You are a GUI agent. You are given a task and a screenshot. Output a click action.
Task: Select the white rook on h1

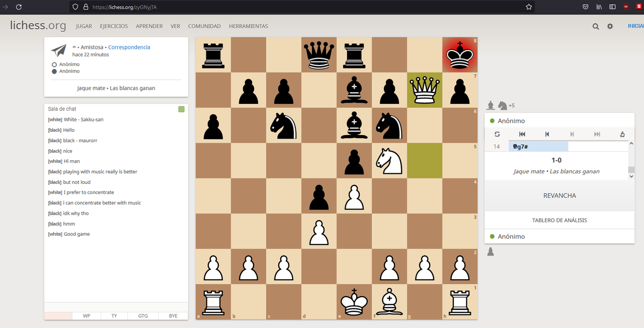point(460,302)
